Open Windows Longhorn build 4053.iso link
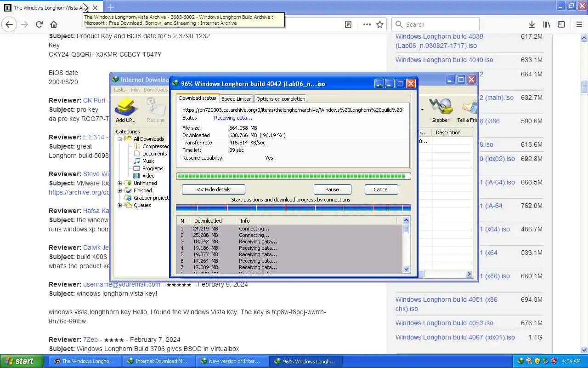The width and height of the screenshot is (588, 368). tap(444, 323)
